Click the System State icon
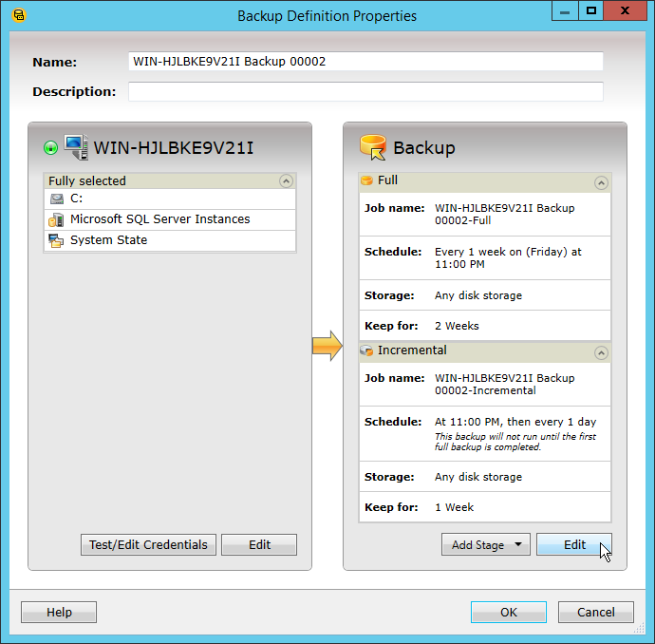 57,240
